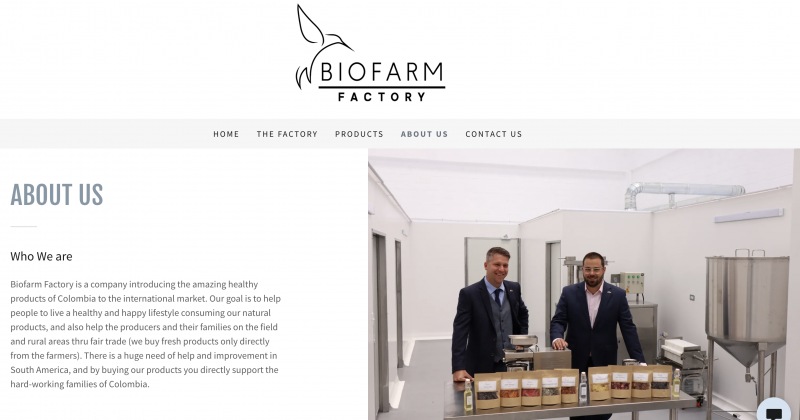Go to the HOME page
The height and width of the screenshot is (420, 800).
pyautogui.click(x=226, y=134)
